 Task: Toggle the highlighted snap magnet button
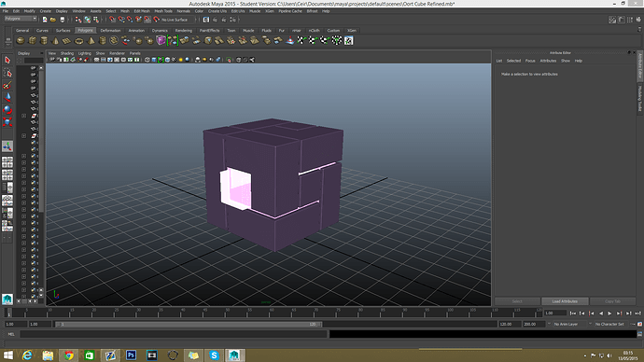click(147, 20)
